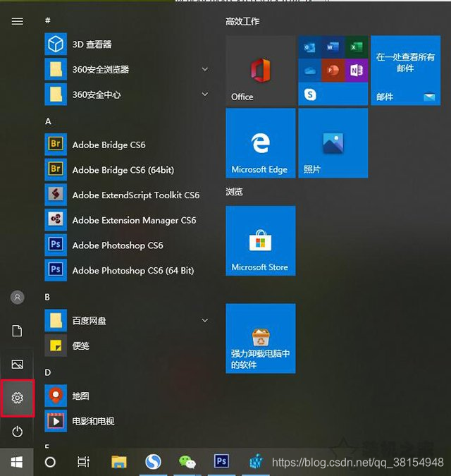
Task: Open the user account icon
Action: 18,298
